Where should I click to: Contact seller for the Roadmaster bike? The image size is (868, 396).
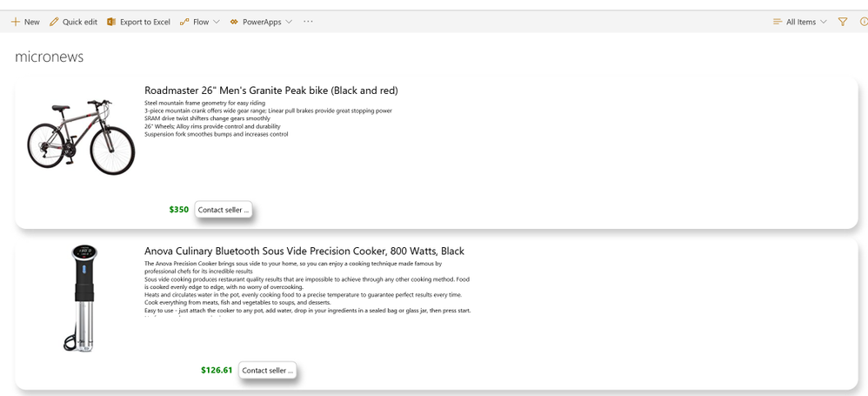(224, 210)
